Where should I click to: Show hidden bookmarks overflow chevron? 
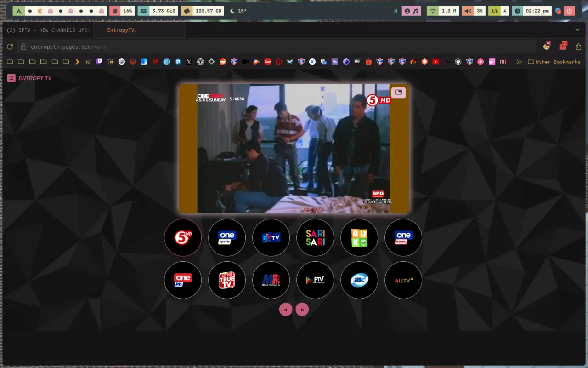click(x=519, y=62)
